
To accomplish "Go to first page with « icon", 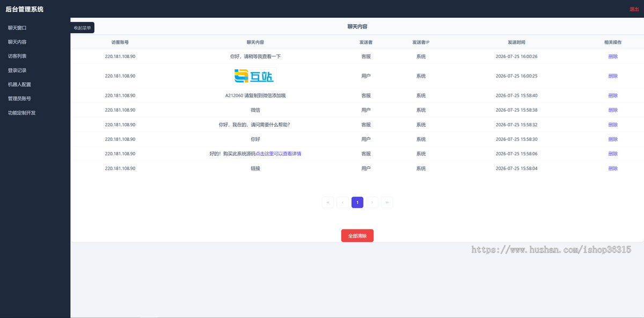I will (328, 203).
